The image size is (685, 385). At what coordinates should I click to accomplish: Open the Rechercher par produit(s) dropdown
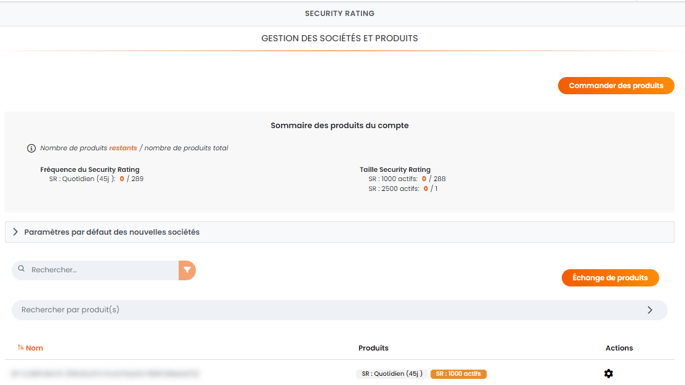tap(339, 310)
